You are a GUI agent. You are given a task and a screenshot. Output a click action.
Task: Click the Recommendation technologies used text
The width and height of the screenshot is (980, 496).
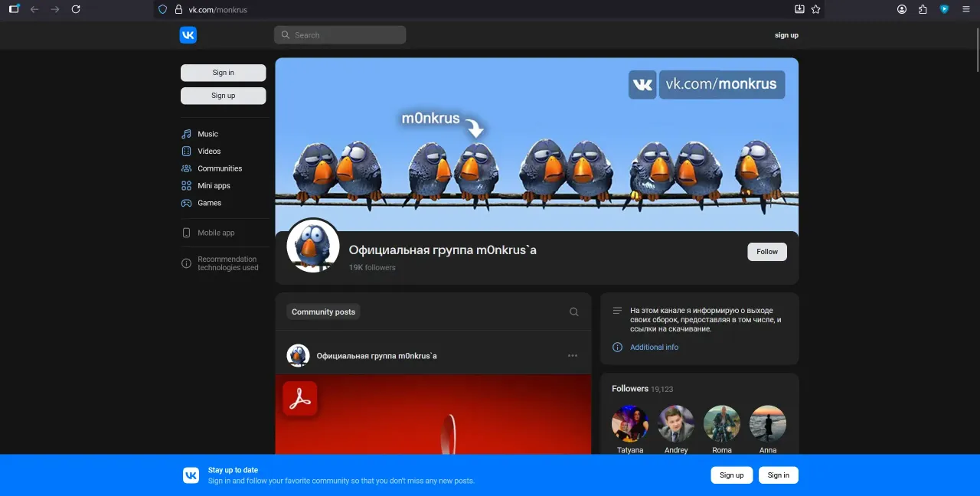coord(228,263)
